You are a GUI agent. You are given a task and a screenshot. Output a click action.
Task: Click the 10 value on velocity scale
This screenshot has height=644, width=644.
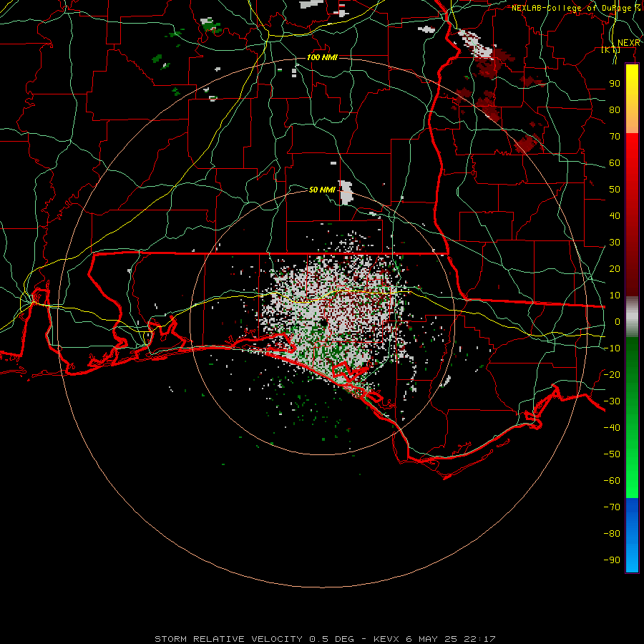pyautogui.click(x=615, y=296)
